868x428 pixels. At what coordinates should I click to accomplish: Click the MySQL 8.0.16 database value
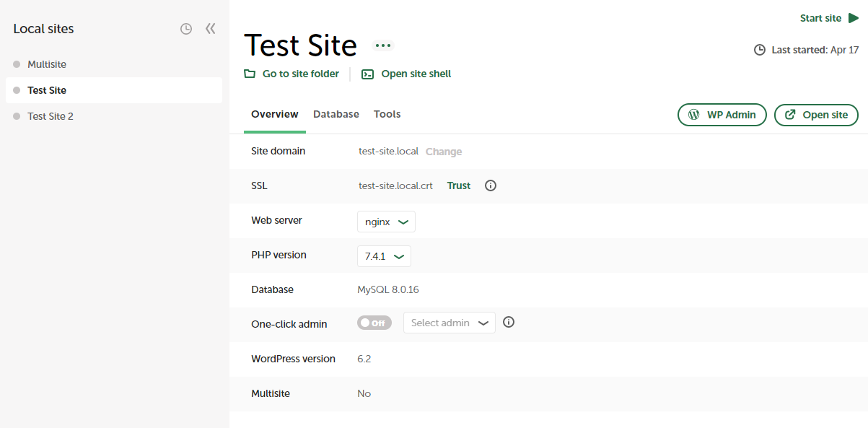[x=388, y=289]
